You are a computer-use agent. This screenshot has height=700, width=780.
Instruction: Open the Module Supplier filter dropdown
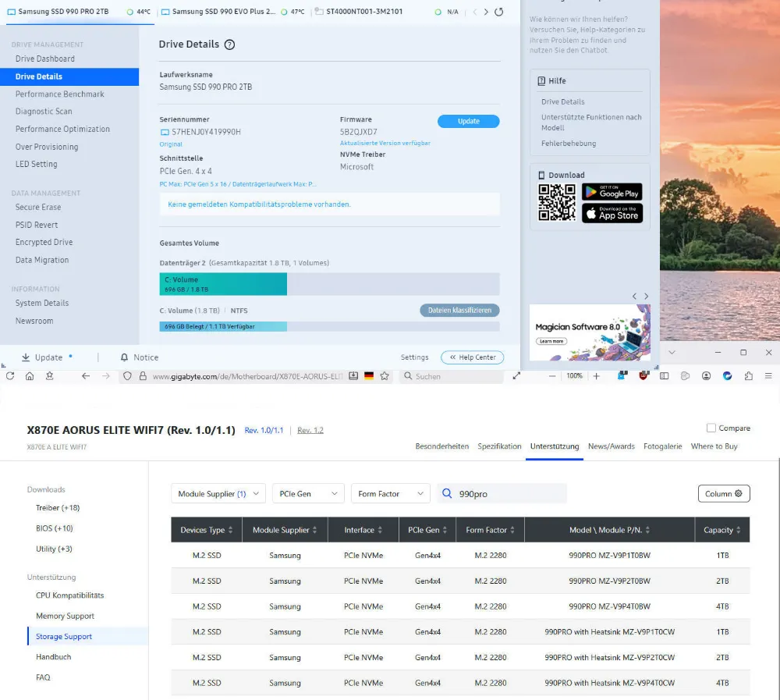(x=218, y=494)
